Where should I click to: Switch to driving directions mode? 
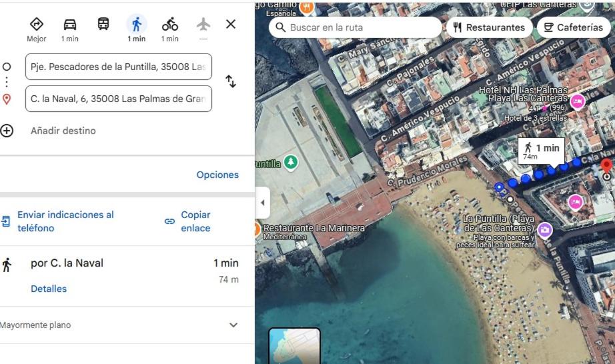(x=69, y=25)
